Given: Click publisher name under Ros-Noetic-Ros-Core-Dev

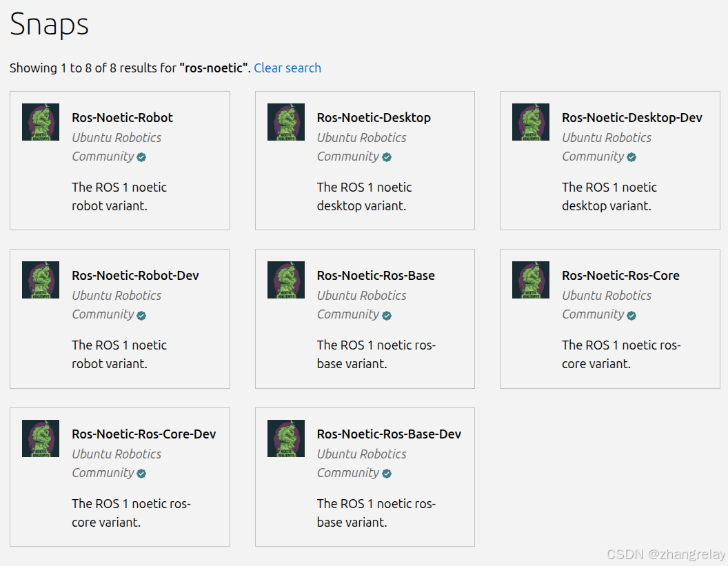Looking at the screenshot, I should point(117,463).
